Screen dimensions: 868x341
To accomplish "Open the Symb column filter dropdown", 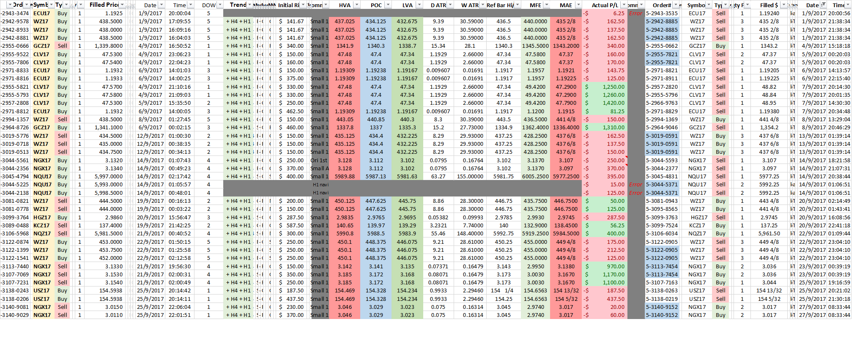I will click(x=52, y=5).
